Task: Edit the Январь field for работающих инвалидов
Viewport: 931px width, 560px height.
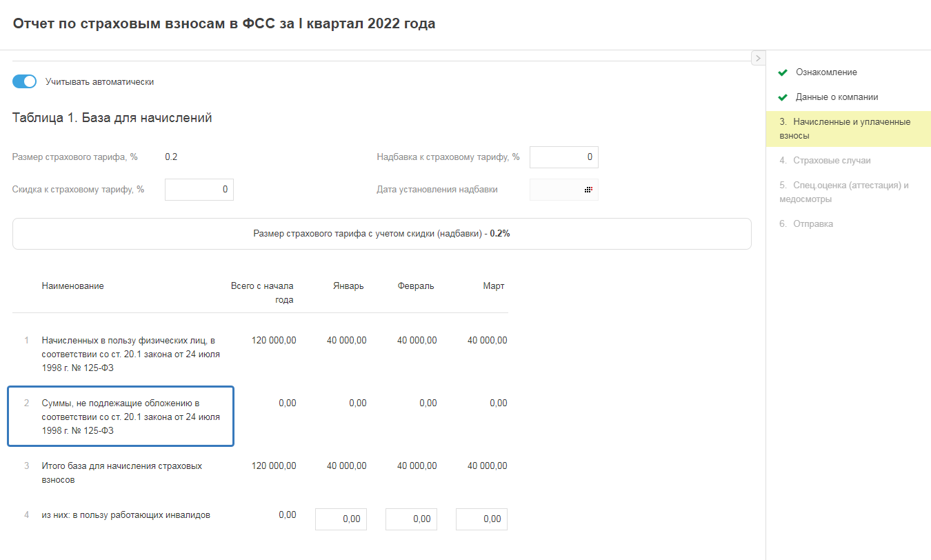Action: coord(341,519)
